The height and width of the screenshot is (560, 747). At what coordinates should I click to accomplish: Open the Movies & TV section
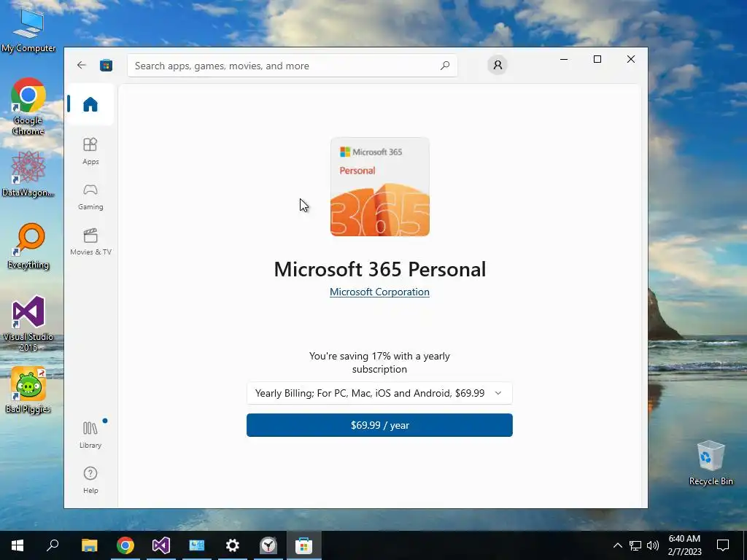90,242
